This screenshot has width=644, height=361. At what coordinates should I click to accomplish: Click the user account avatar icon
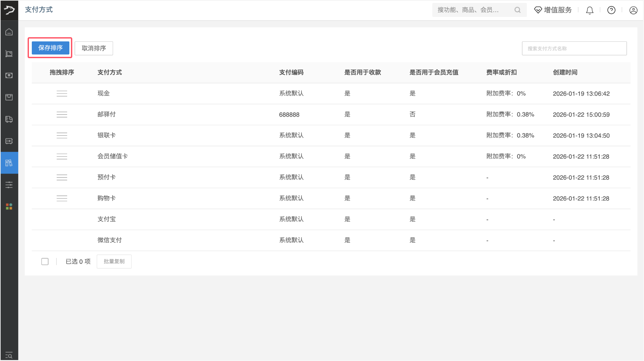633,10
